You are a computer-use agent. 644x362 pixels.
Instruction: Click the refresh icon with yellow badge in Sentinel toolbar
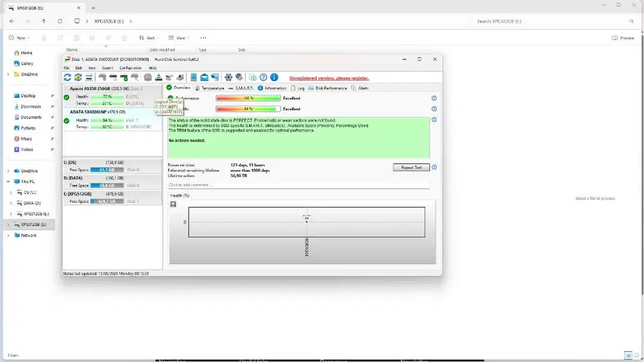(x=78, y=77)
